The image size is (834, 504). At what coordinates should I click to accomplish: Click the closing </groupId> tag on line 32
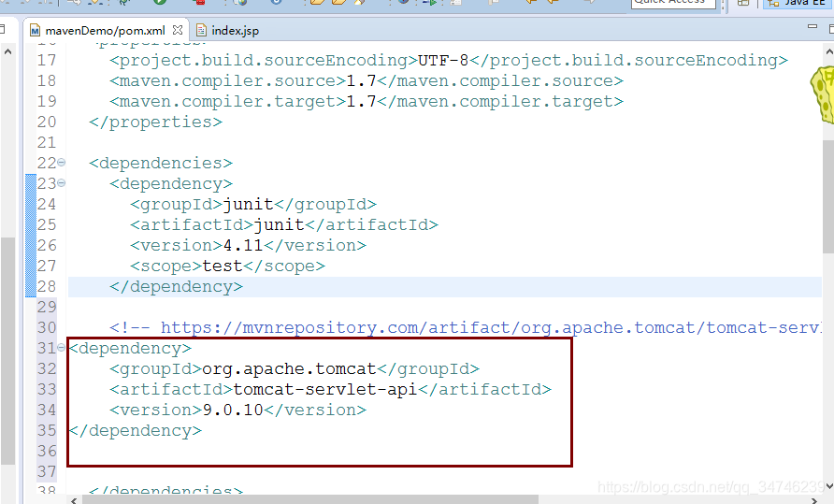[x=428, y=368]
